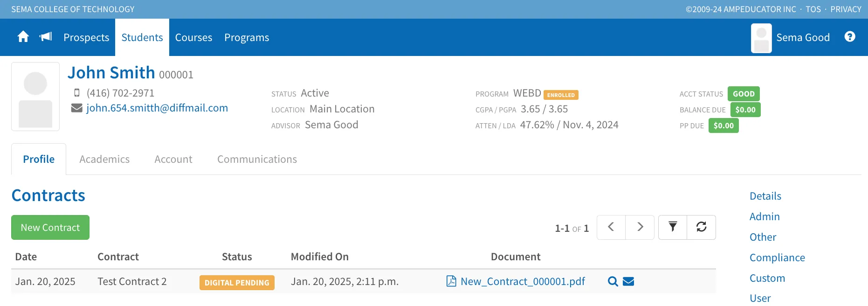Screen dimensions: 868x306
Task: Go to the home icon
Action: [x=23, y=37]
